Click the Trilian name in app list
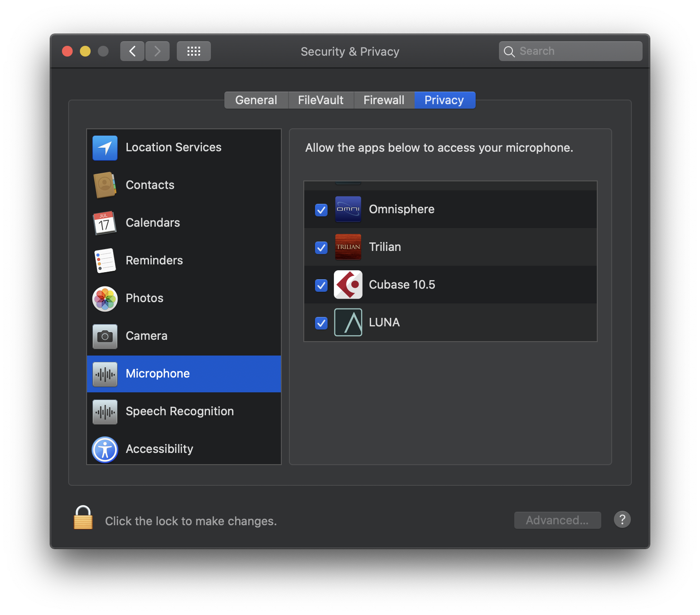 pos(385,247)
